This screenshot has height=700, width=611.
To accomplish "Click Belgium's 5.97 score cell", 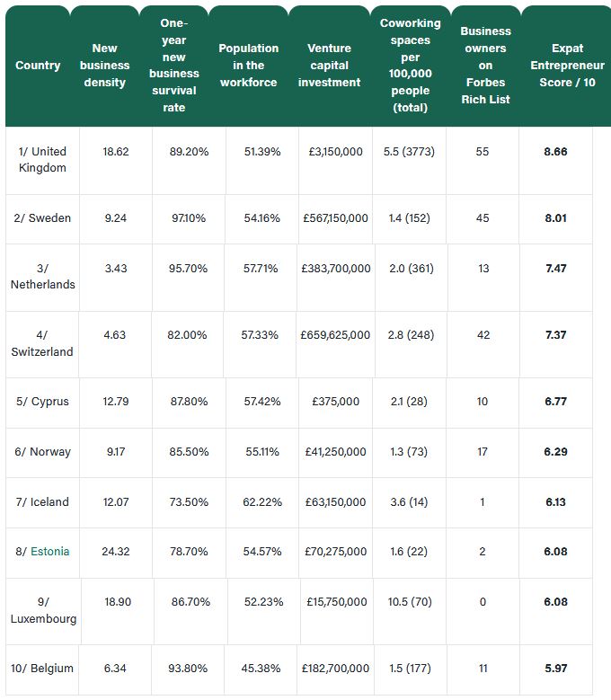I will (x=555, y=669).
